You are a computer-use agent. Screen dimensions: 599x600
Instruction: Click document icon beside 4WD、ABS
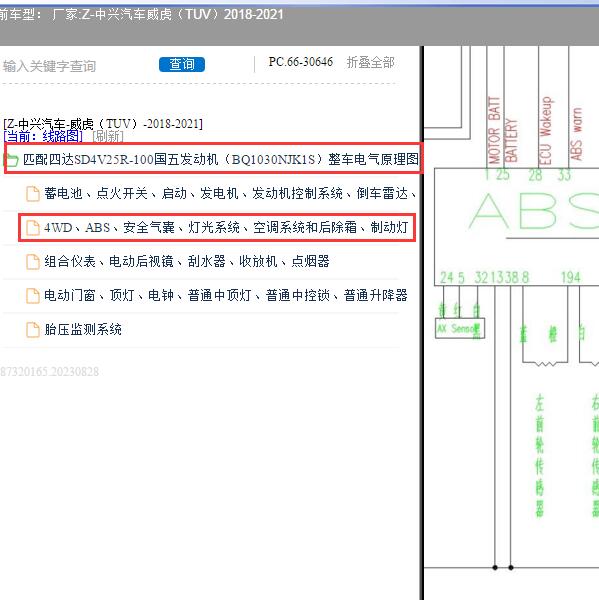click(x=33, y=228)
